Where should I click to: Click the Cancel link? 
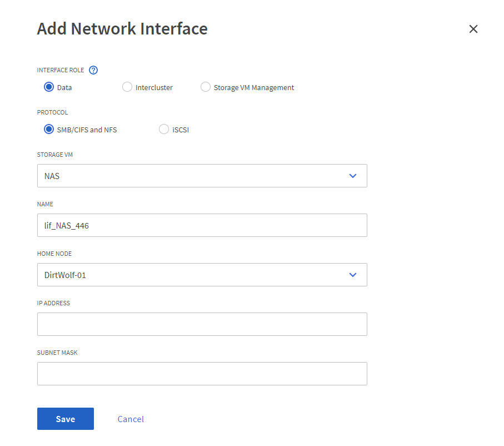(x=131, y=419)
